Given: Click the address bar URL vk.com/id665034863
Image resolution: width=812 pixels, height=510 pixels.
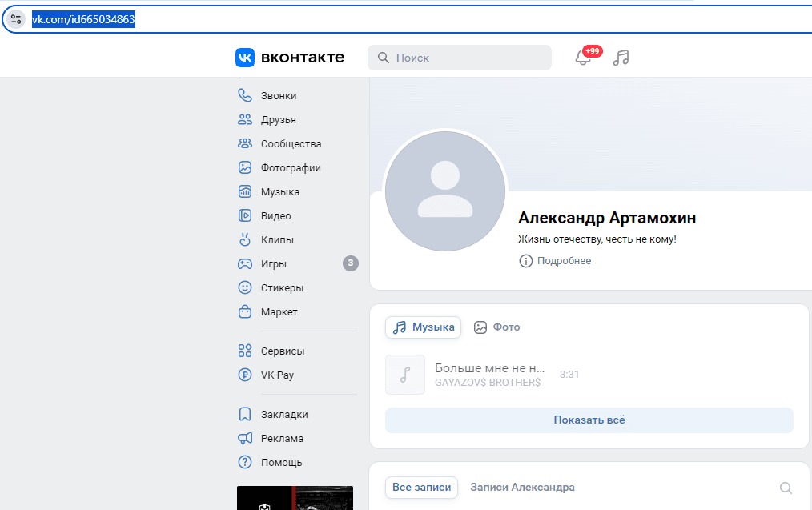Looking at the screenshot, I should (83, 20).
